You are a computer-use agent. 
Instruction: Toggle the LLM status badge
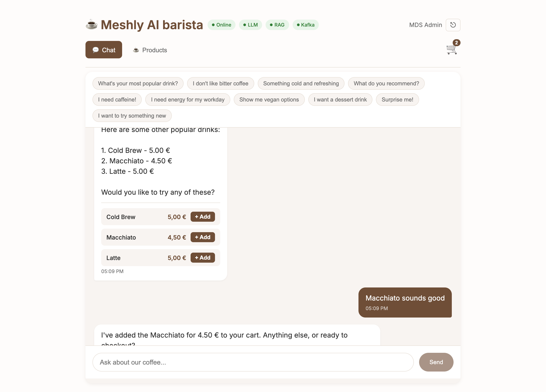pos(250,25)
